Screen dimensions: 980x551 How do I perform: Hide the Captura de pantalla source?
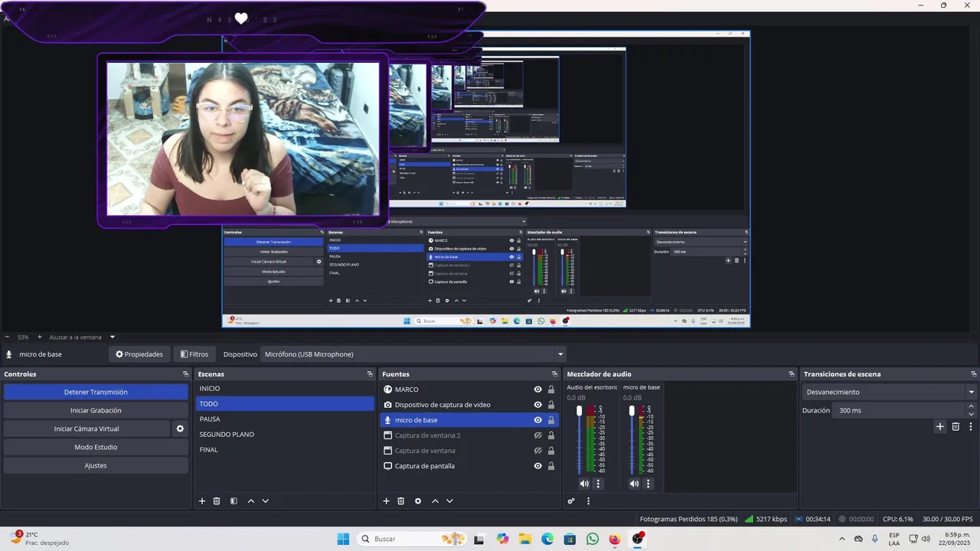pos(538,466)
